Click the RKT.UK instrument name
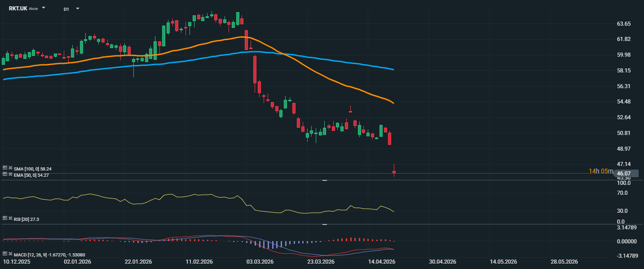644x269 pixels. (18, 9)
